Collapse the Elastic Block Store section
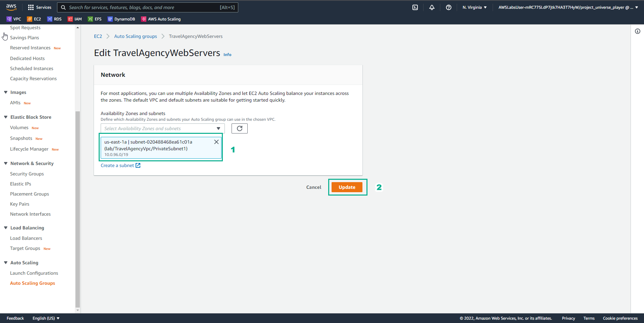 pyautogui.click(x=6, y=117)
